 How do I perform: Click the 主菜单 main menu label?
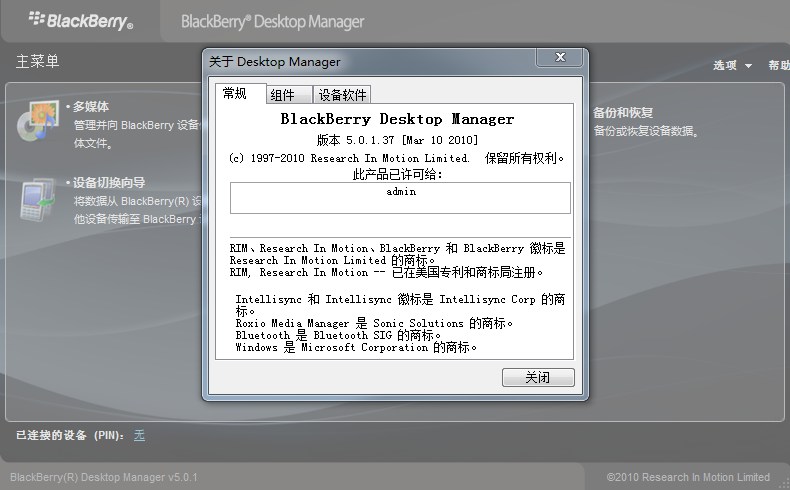(38, 62)
